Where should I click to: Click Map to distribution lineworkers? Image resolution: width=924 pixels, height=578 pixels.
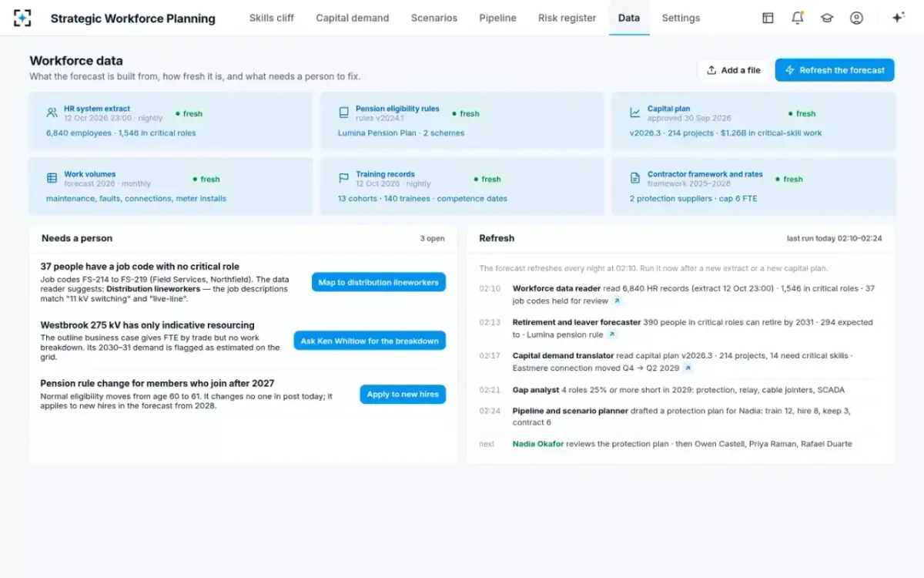pyautogui.click(x=379, y=282)
